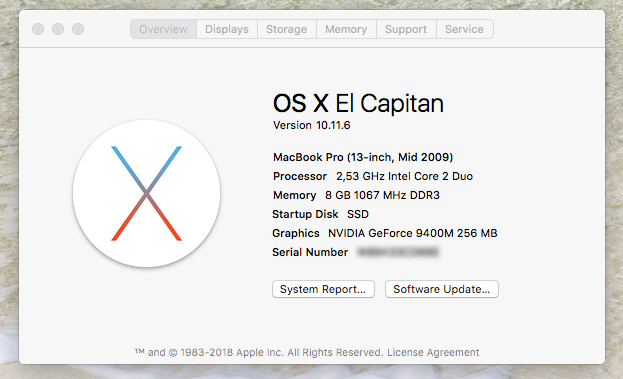The width and height of the screenshot is (623, 379).
Task: Click the Version 10.11.6 text
Action: [312, 125]
